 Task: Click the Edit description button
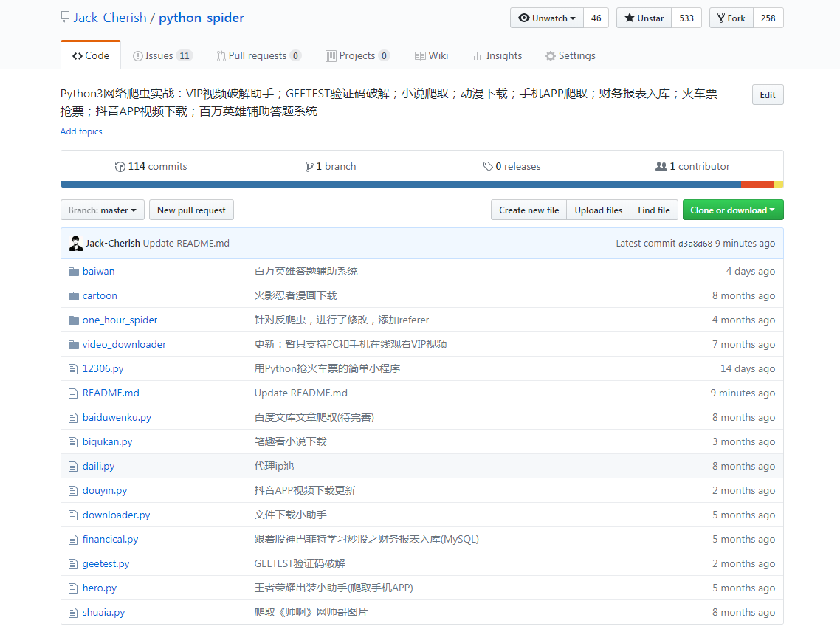(x=768, y=94)
